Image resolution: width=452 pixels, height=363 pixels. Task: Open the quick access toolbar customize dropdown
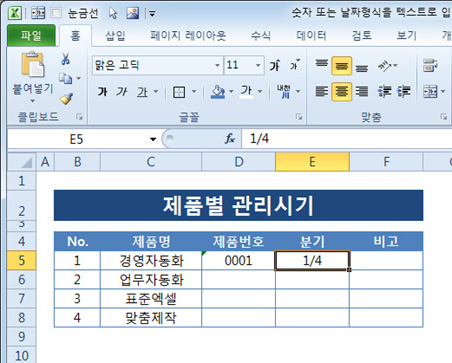152,14
